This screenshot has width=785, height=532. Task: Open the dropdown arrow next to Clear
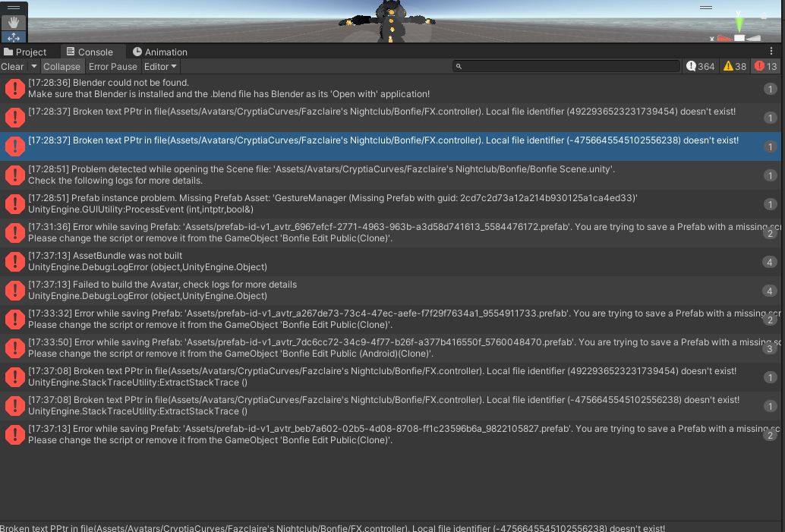[33, 67]
